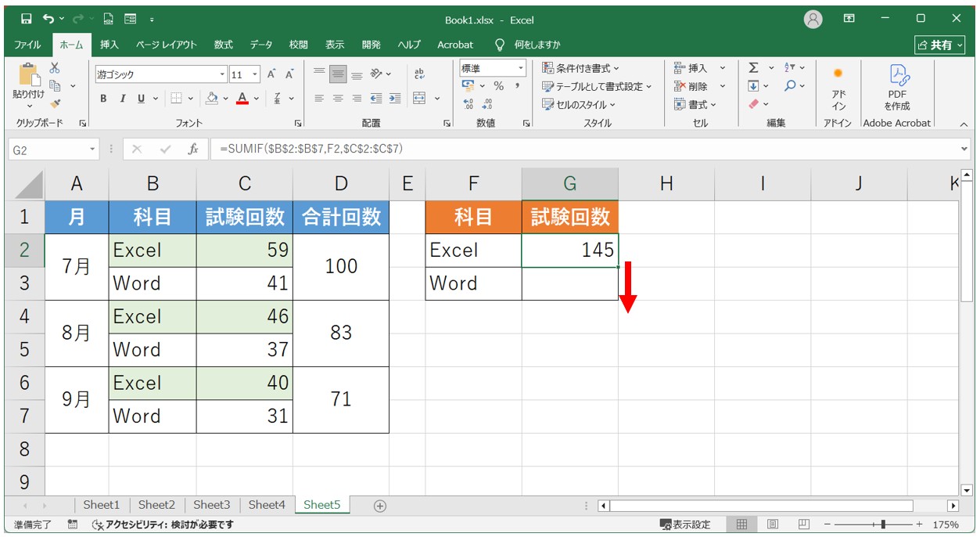Screen dimensions: 980x537
Task: Open テーブルとして書式設定 dropdown
Action: tap(597, 86)
